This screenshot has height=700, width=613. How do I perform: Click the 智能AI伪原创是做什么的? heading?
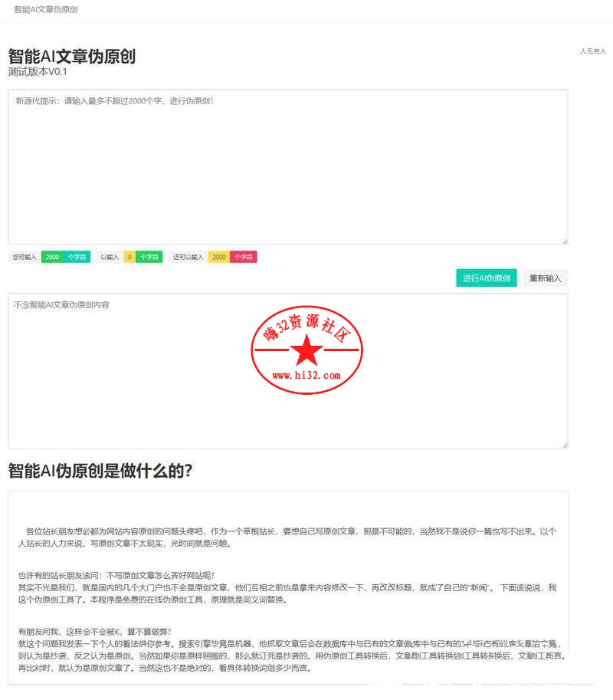[100, 472]
